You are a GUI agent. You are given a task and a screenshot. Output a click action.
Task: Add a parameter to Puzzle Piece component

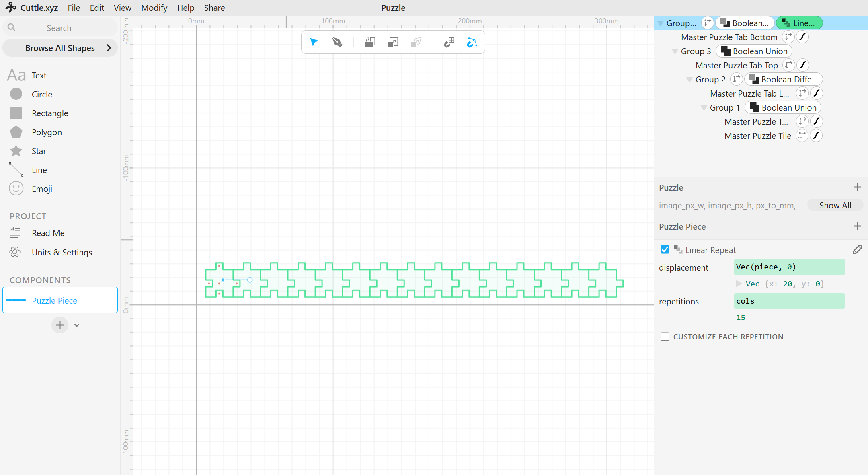coord(857,226)
